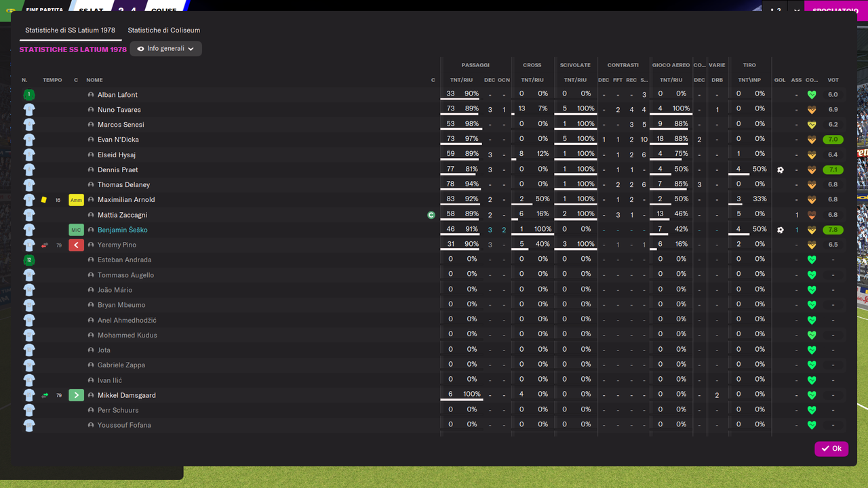Screen dimensions: 868x488
Task: Click the GIOCO AEREO column group header
Action: pos(671,65)
